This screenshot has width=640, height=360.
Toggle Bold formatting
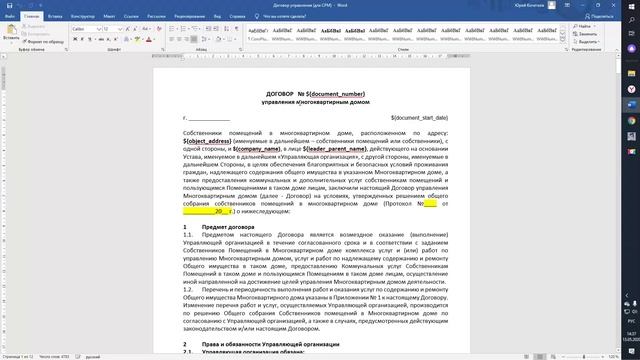point(75,39)
